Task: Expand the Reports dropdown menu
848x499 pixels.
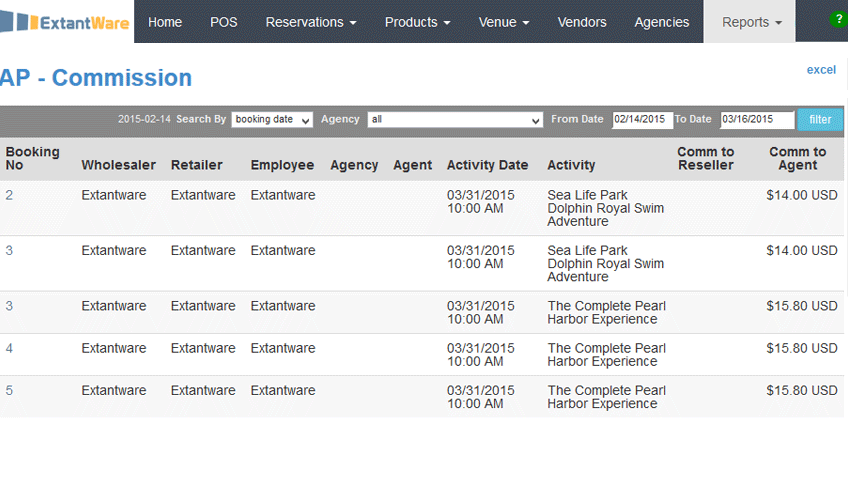Action: coord(750,22)
